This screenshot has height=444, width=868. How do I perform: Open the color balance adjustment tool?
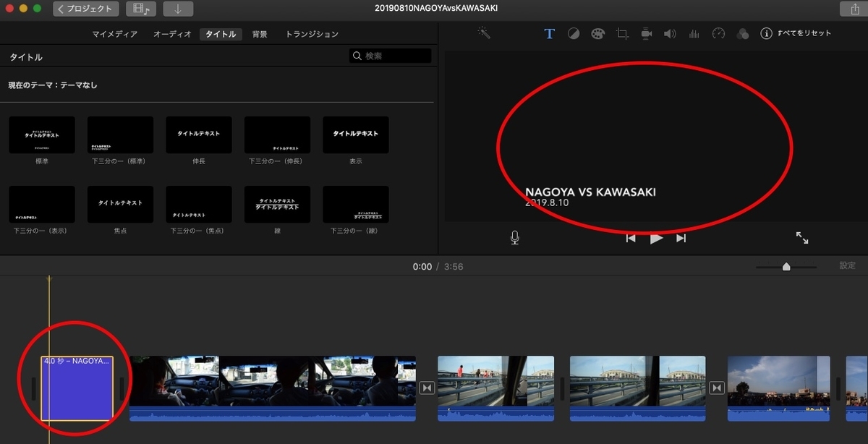[574, 33]
